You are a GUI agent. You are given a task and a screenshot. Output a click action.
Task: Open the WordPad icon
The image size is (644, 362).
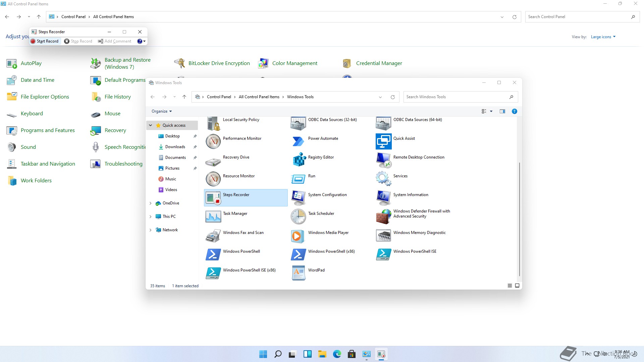(x=298, y=273)
